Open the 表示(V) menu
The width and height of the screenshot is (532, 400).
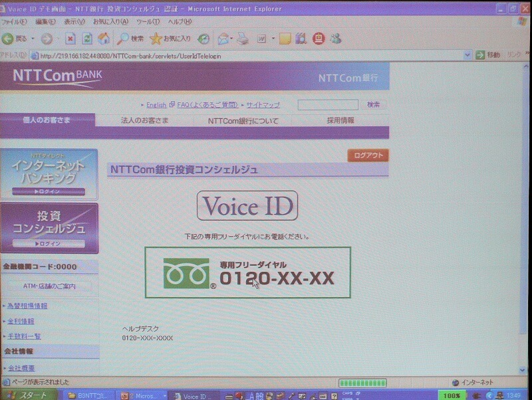pos(74,22)
